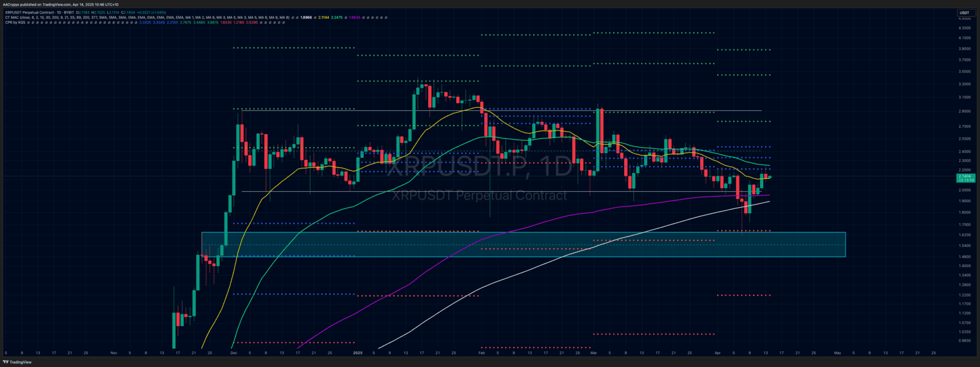Click the May label on time axis

click(837, 353)
